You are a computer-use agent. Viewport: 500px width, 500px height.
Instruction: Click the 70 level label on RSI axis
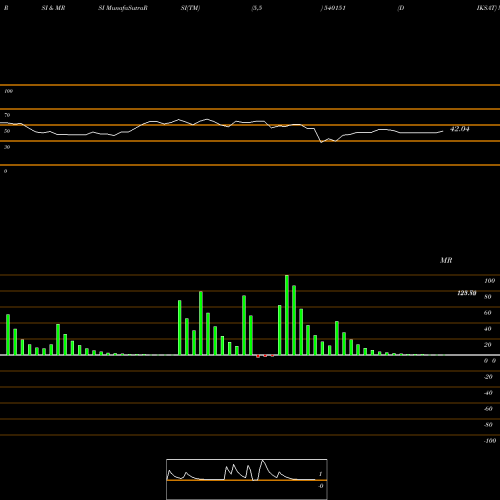pyautogui.click(x=7, y=115)
